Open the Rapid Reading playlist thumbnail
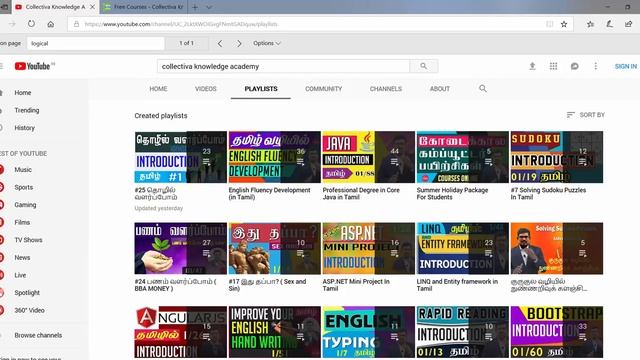 point(462,332)
